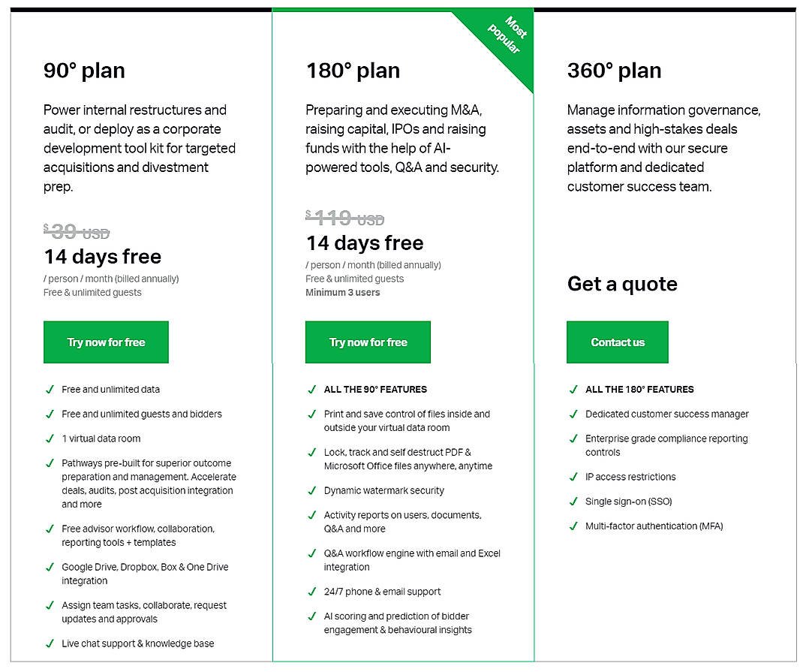The image size is (803, 672).
Task: Click the checkmark next to 1 virtual data room
Action: pos(50,438)
